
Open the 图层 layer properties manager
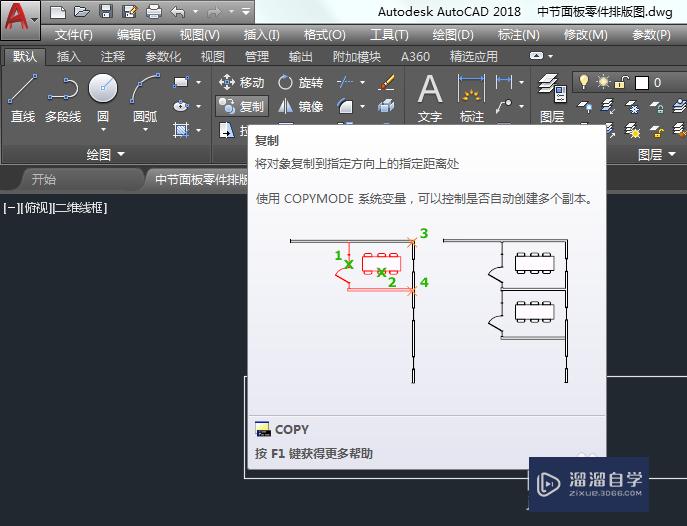coord(552,99)
